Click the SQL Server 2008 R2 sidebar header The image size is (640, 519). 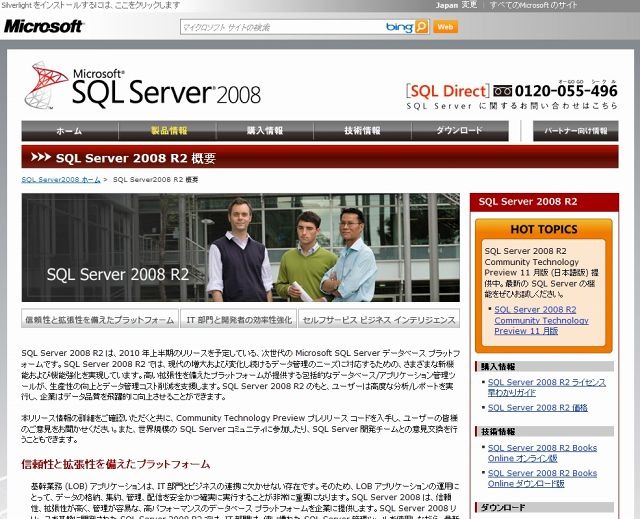click(x=544, y=202)
